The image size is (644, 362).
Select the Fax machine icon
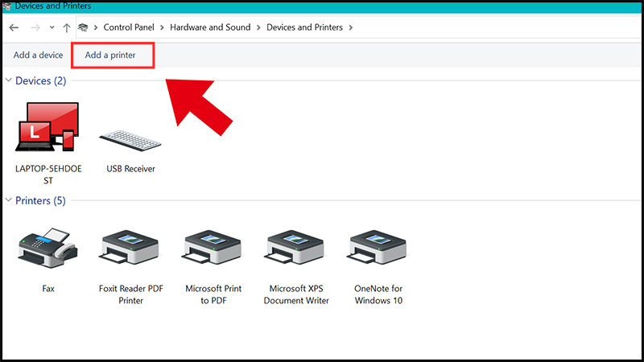tap(48, 248)
